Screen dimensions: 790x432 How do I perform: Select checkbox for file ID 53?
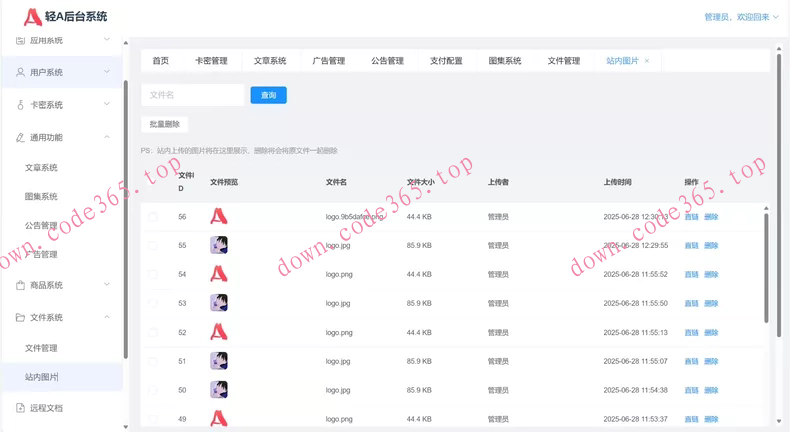[153, 303]
